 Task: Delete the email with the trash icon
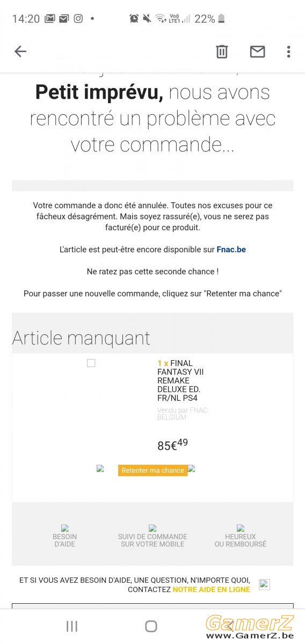pos(222,52)
